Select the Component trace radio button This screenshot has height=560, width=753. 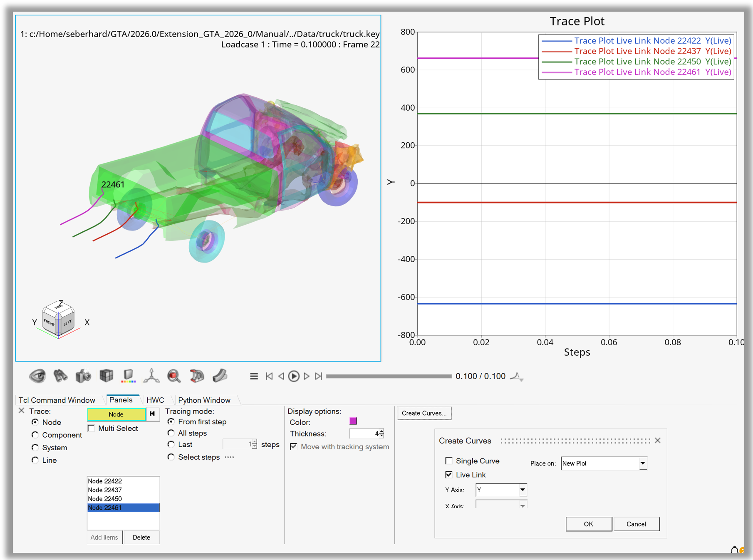(x=35, y=435)
